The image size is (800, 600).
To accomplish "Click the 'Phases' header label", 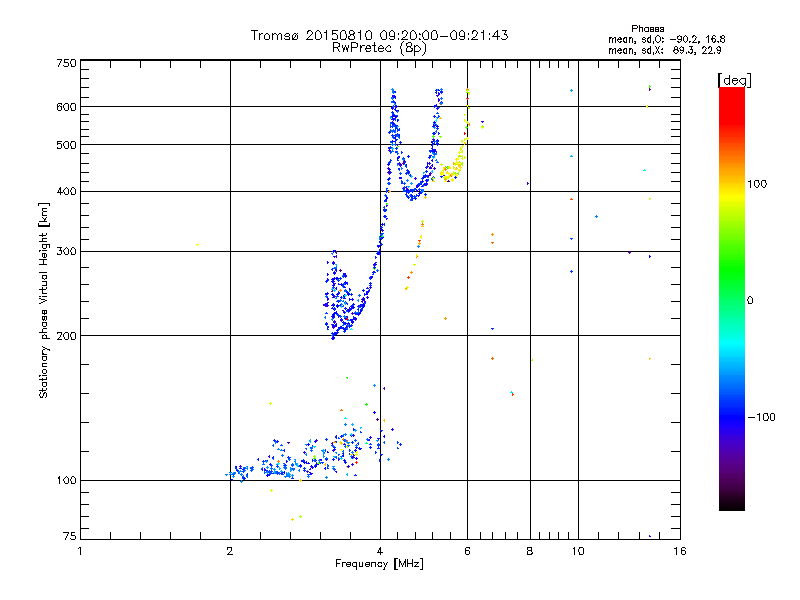I will click(647, 29).
